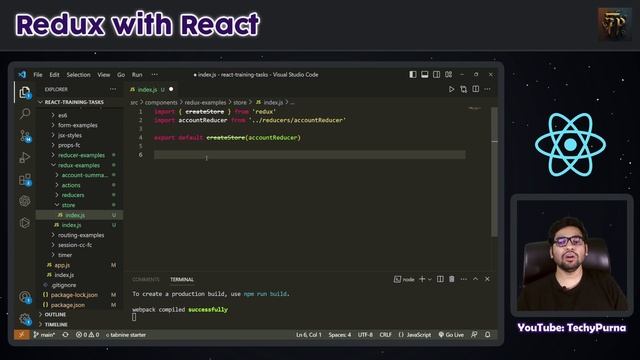Change the CRLF line ending setting

(385, 335)
